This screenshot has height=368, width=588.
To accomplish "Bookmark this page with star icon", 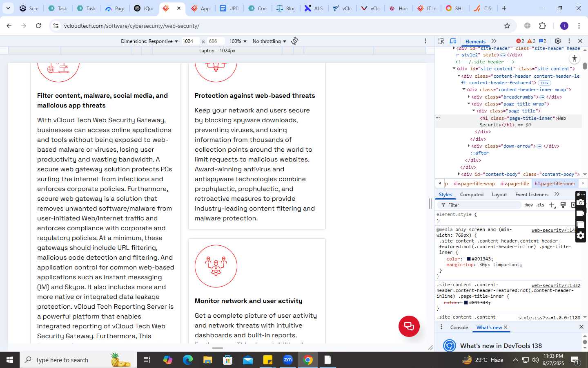I will coord(507,26).
